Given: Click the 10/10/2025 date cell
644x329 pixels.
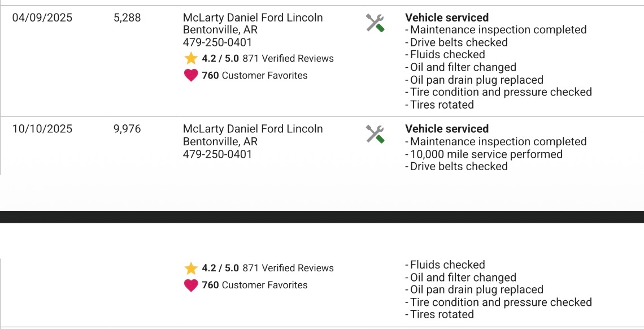Looking at the screenshot, I should (x=42, y=129).
